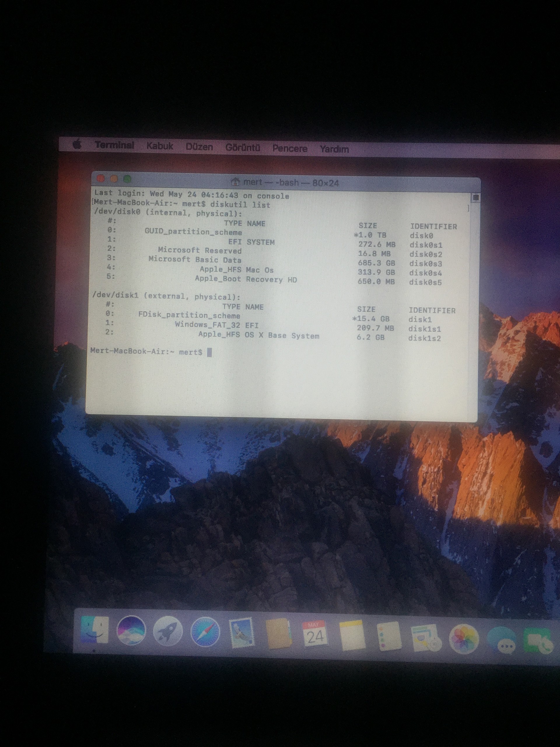Open Launchpad rocket icon

pos(167,631)
